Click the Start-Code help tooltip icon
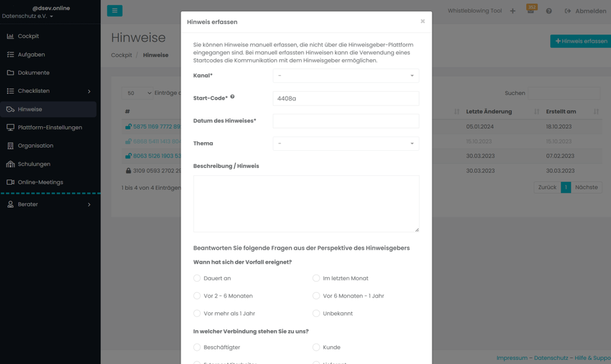 coord(232,97)
